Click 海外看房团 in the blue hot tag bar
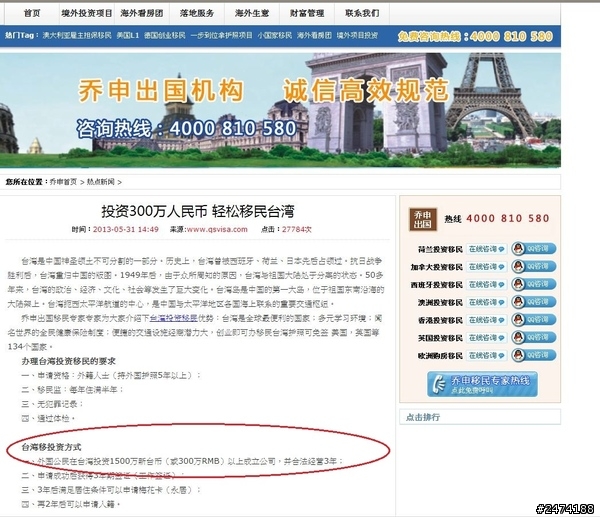 pos(314,36)
